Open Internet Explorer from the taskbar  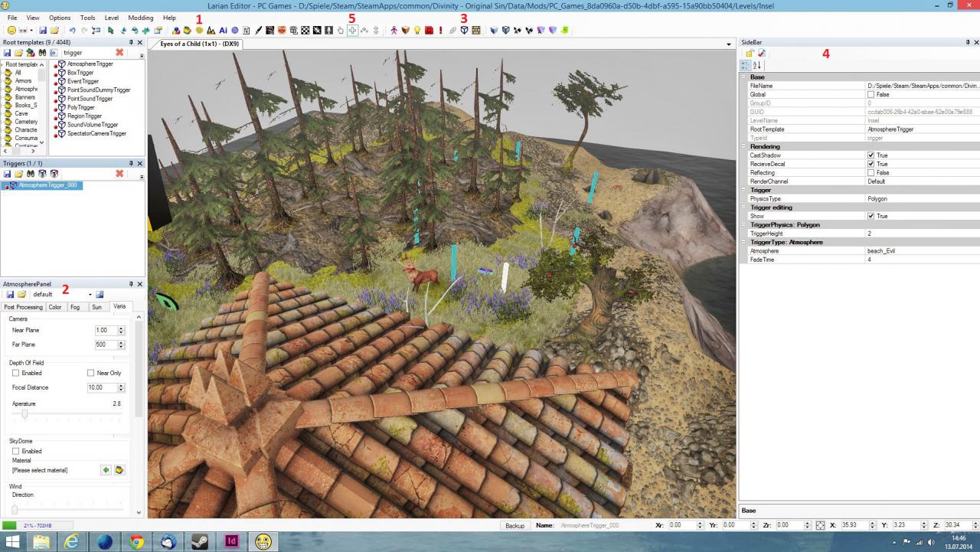pyautogui.click(x=73, y=541)
